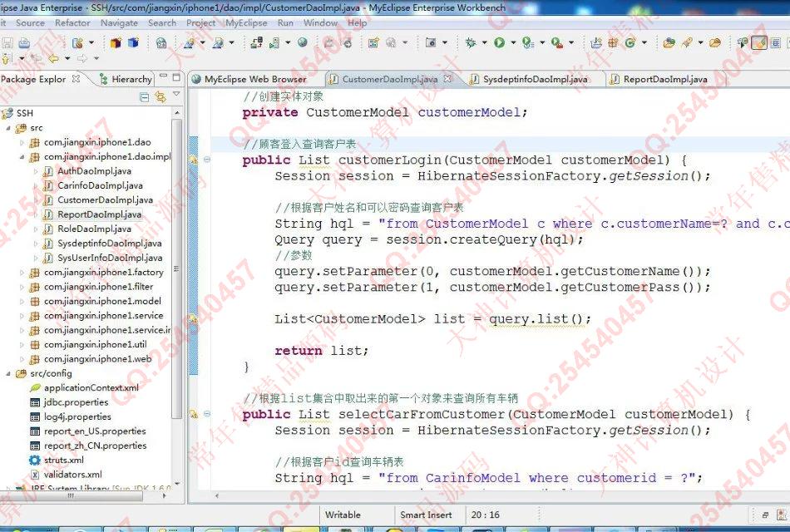The height and width of the screenshot is (532, 790).
Task: Click Package Explorer horizontal scrollbar thumb
Action: pyautogui.click(x=72, y=495)
